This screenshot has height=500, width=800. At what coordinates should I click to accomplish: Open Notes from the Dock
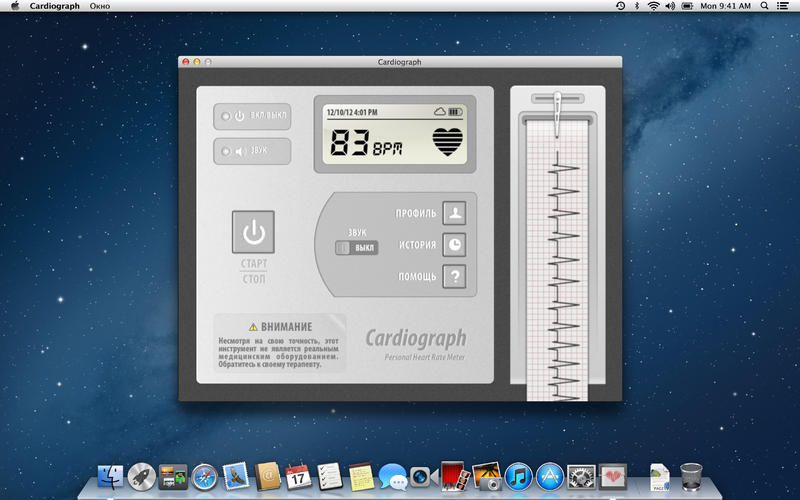click(361, 477)
